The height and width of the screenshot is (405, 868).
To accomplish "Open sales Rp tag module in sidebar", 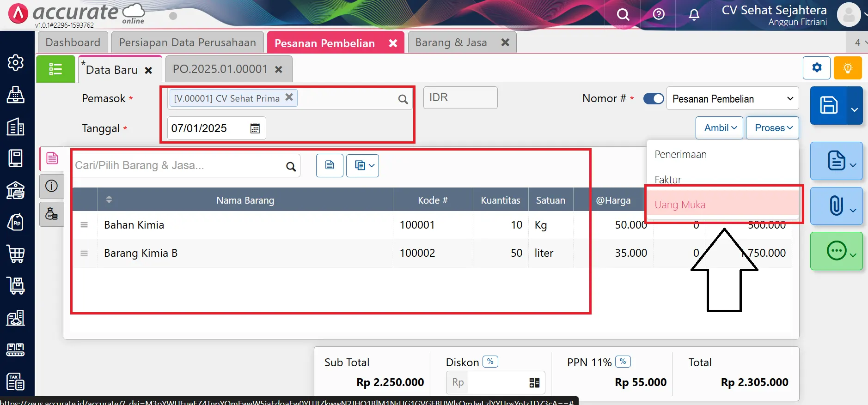I will point(16,222).
